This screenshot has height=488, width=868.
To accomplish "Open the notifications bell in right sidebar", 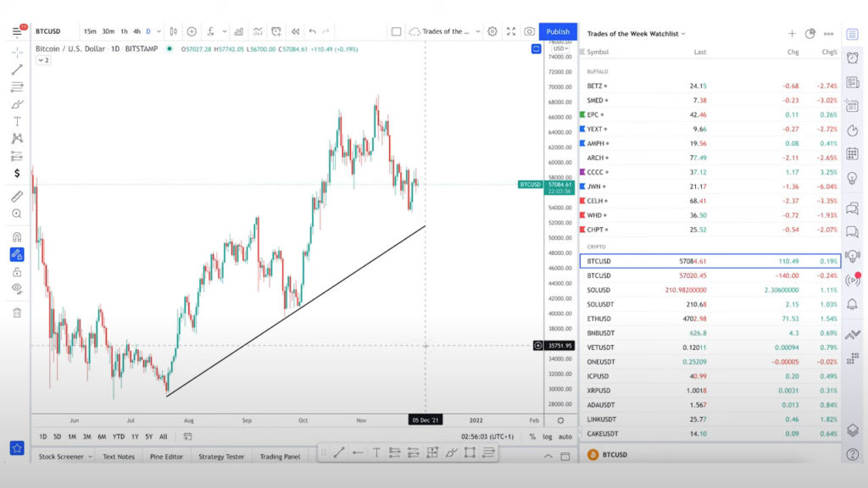I will coord(853,304).
